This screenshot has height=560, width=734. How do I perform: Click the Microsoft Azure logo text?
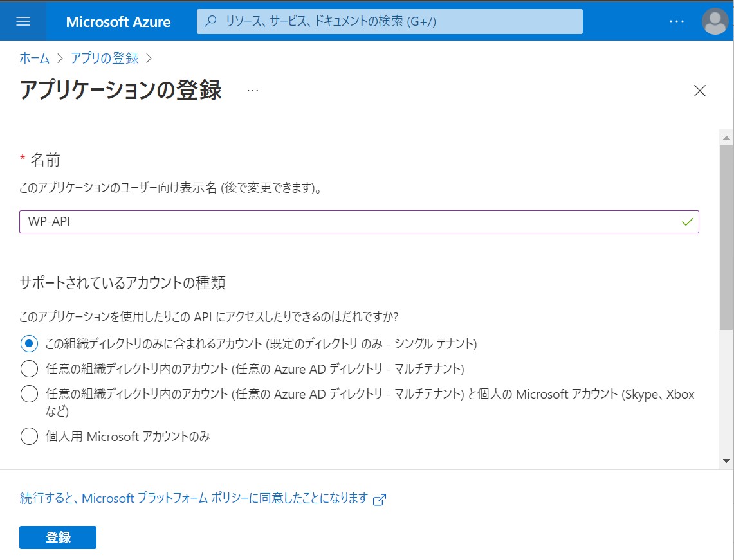118,22
